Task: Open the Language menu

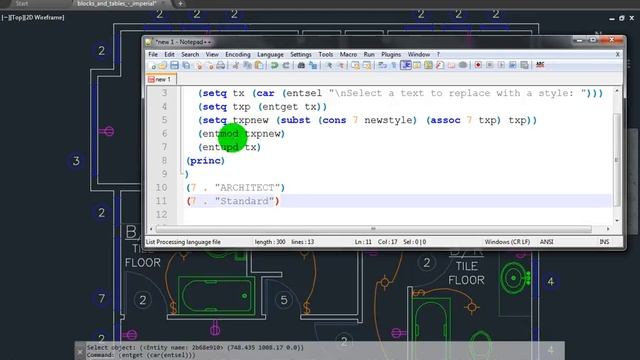Action: (x=270, y=54)
